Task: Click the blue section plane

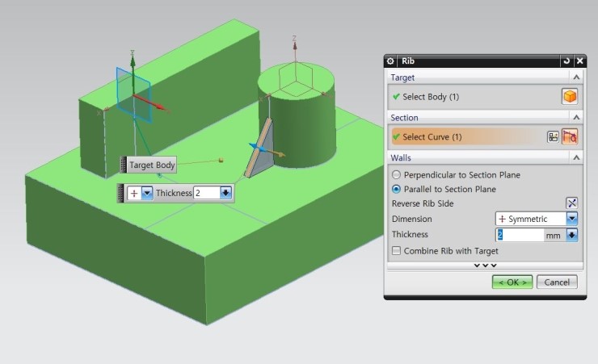Action: pyautogui.click(x=133, y=95)
